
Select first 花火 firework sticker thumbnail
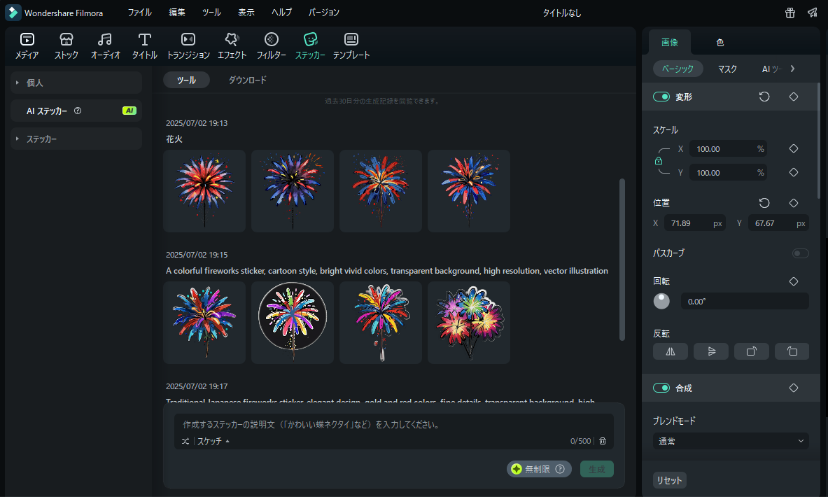pyautogui.click(x=204, y=191)
